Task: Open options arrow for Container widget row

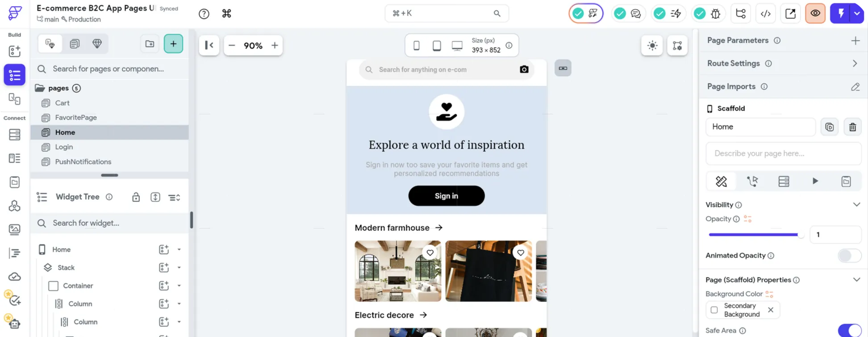Action: click(179, 286)
